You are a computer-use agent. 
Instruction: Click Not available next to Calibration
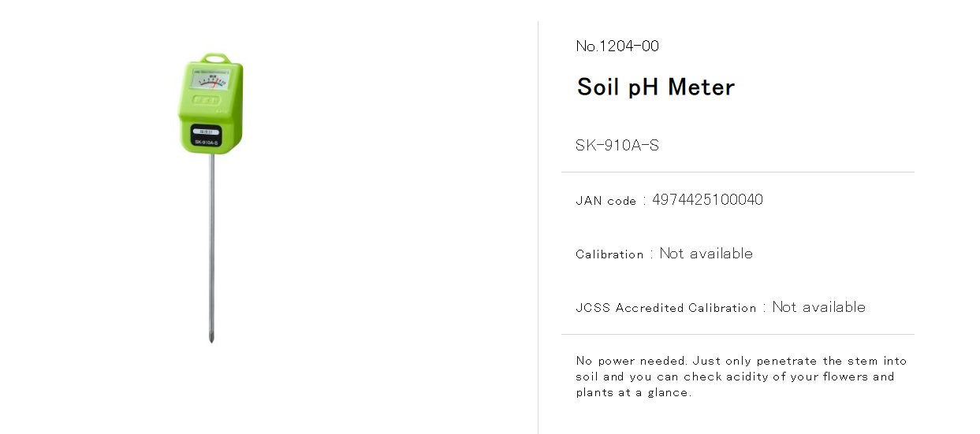pos(706,254)
